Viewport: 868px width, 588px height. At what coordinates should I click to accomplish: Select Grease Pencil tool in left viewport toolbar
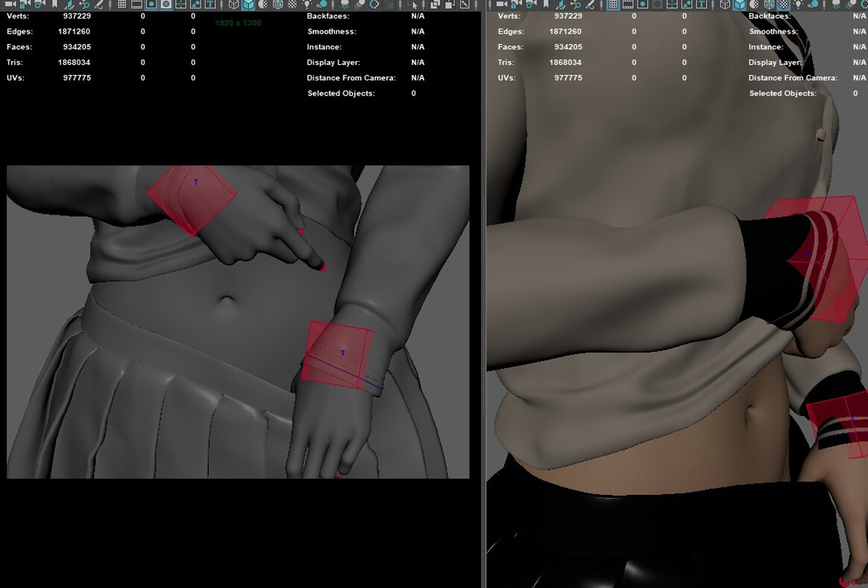(98, 4)
